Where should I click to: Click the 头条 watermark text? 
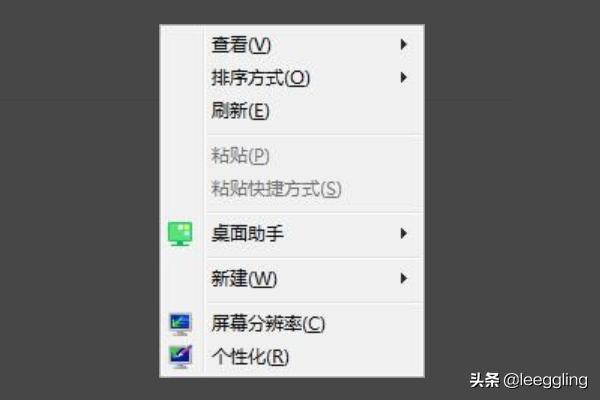pos(484,380)
